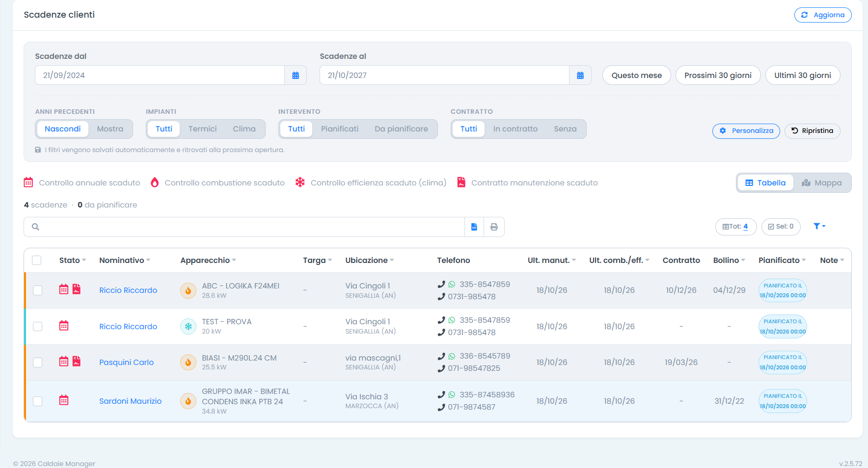
Task: Select Mostra under Anni precedenti
Action: click(x=110, y=129)
